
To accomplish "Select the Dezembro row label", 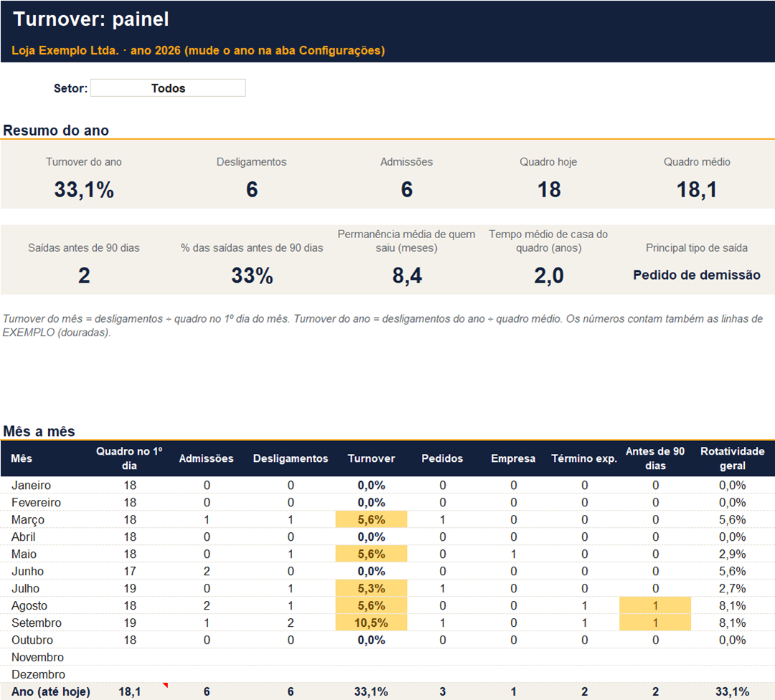I will point(38,675).
